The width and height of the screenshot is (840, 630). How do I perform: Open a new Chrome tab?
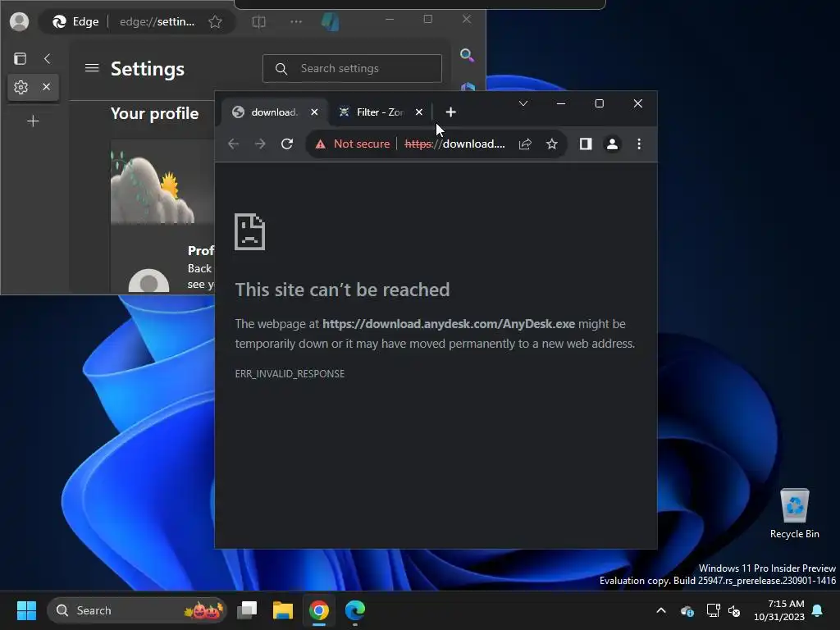450,112
